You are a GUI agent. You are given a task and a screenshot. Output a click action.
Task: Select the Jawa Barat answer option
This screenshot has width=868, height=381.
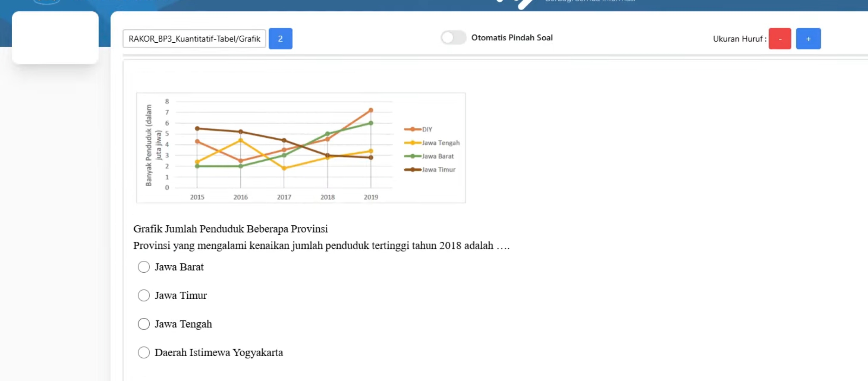click(x=144, y=267)
